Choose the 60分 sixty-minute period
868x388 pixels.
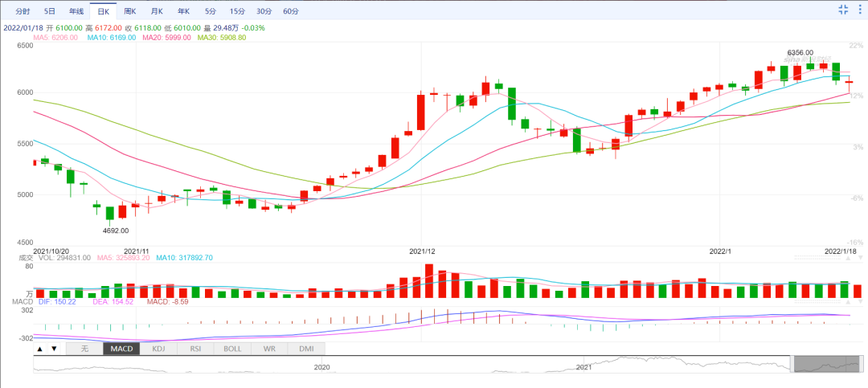[x=290, y=11]
